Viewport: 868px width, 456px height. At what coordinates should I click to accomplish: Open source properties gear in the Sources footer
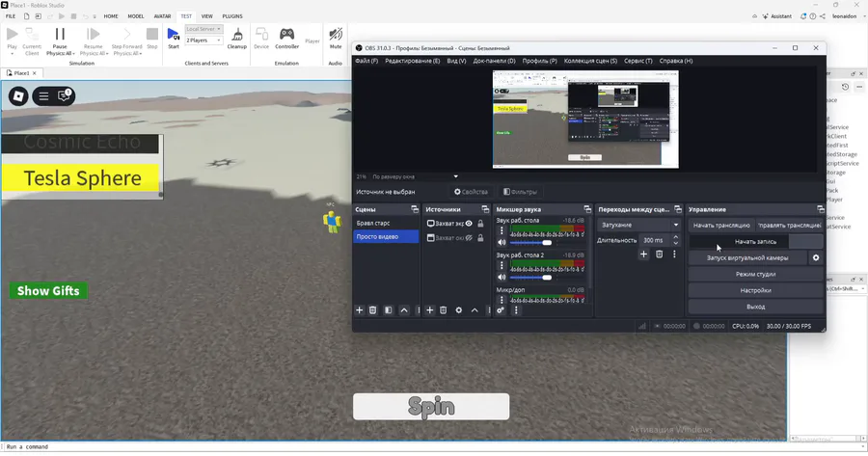(x=459, y=310)
